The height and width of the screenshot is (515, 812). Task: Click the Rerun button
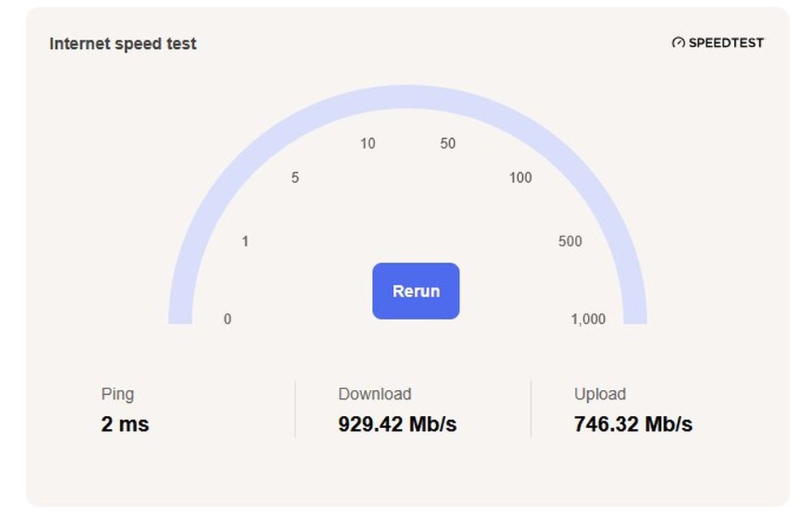point(416,291)
